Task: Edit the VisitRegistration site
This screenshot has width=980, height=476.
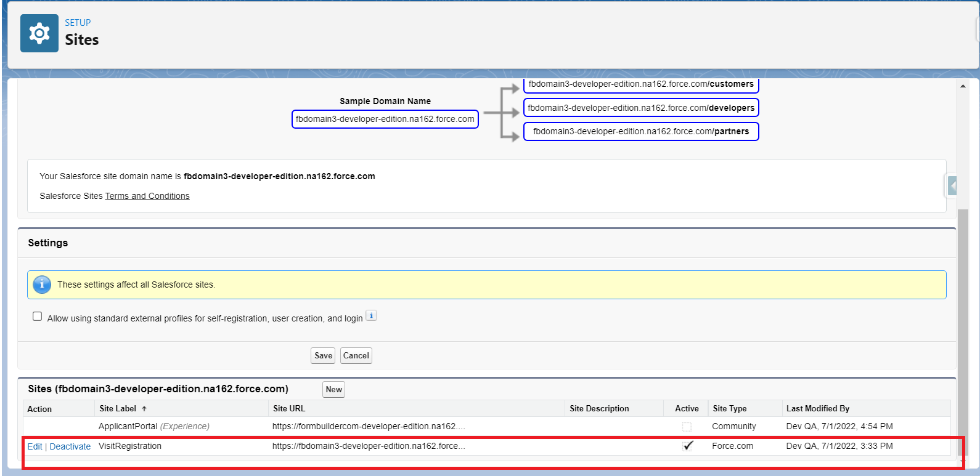Action: coord(35,446)
